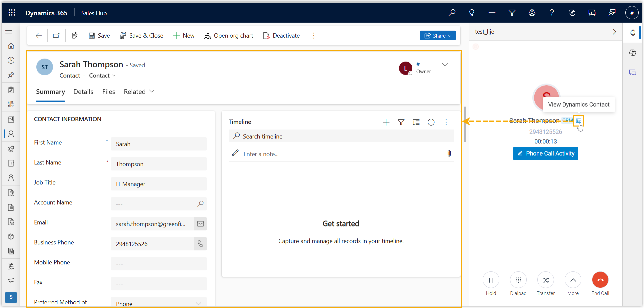Click Save & Close

[x=141, y=36]
